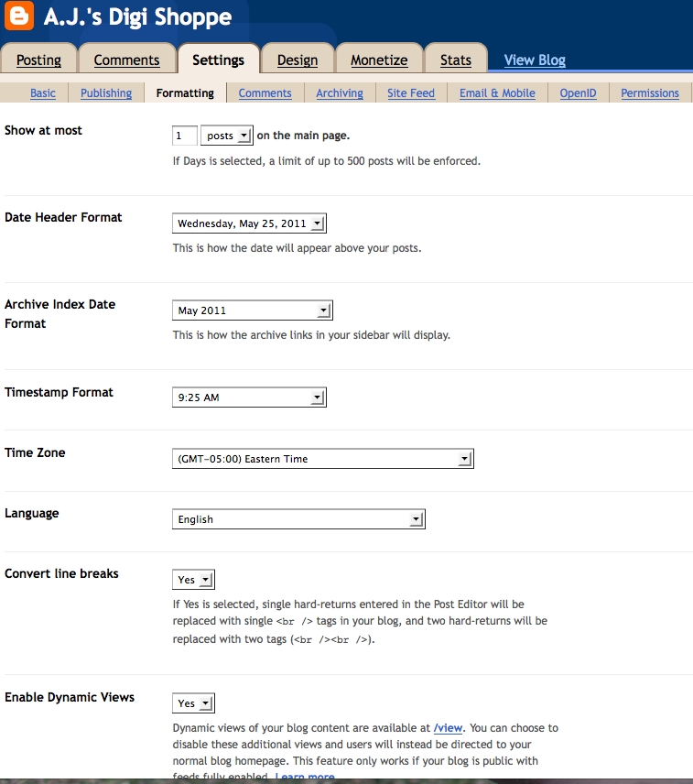This screenshot has width=693, height=784.
Task: Open the Archiving settings link
Action: (340, 93)
